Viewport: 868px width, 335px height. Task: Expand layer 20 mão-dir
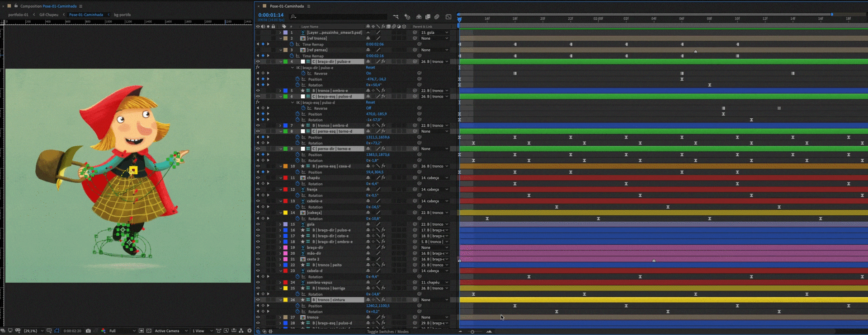[280, 253]
